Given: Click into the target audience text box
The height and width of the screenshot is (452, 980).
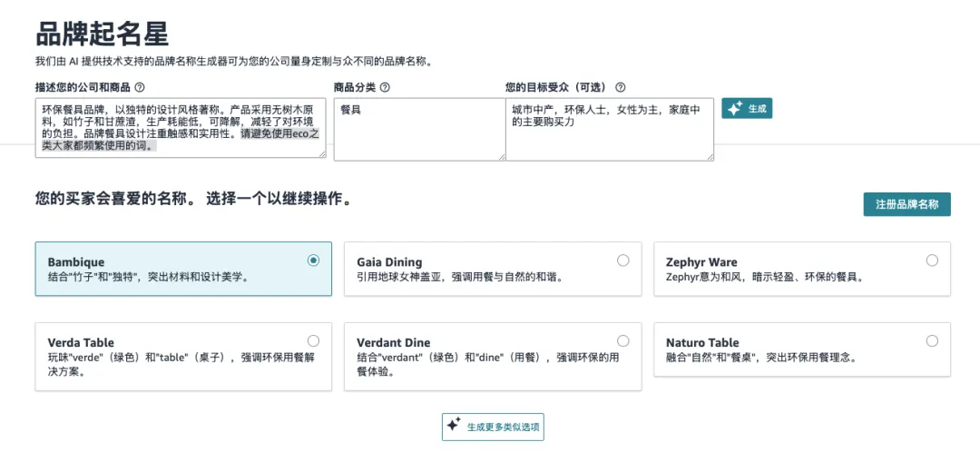Looking at the screenshot, I should coord(609,129).
